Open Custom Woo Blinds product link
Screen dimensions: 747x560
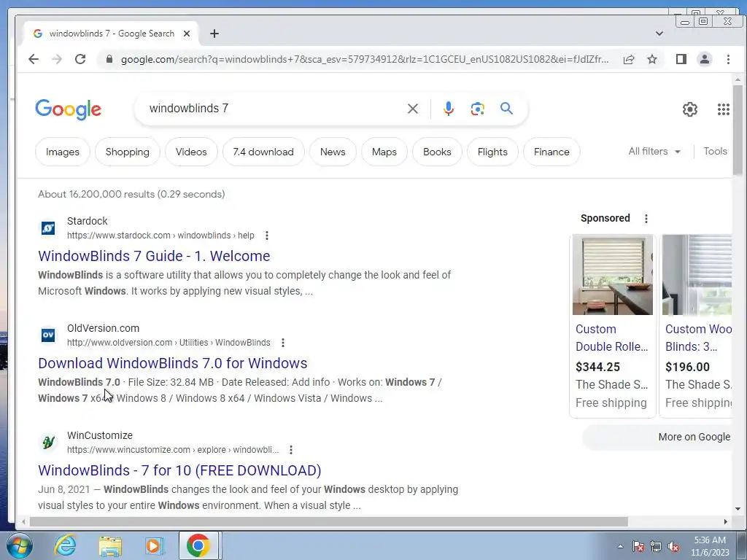698,338
